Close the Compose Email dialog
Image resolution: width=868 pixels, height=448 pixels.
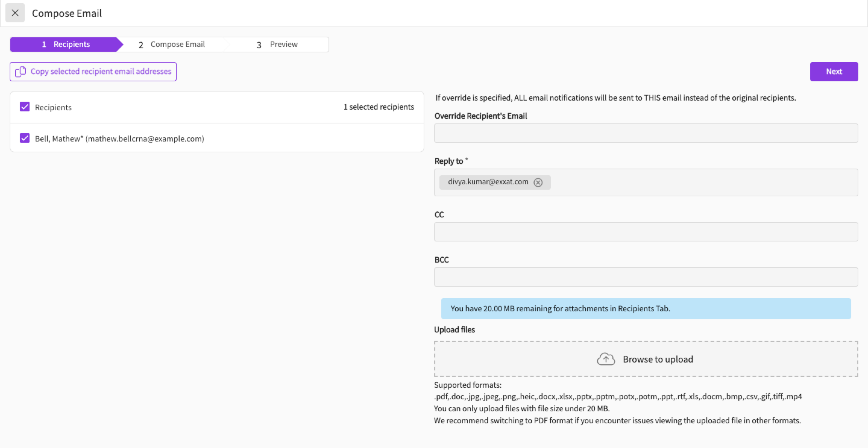pyautogui.click(x=15, y=13)
